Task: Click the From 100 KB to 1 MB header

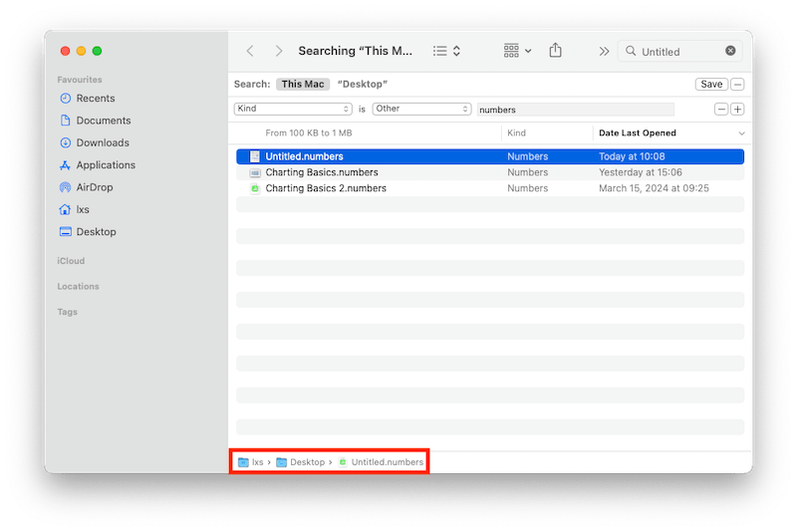Action: click(309, 133)
